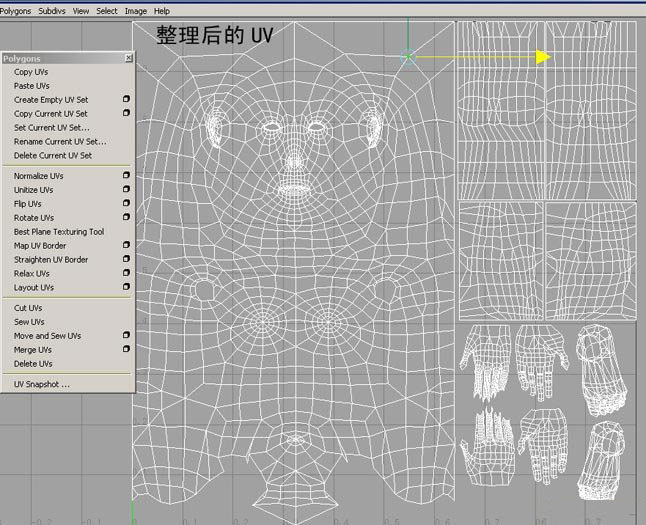This screenshot has height=525, width=646.
Task: Select Create Empty UV Set
Action: pyautogui.click(x=51, y=100)
